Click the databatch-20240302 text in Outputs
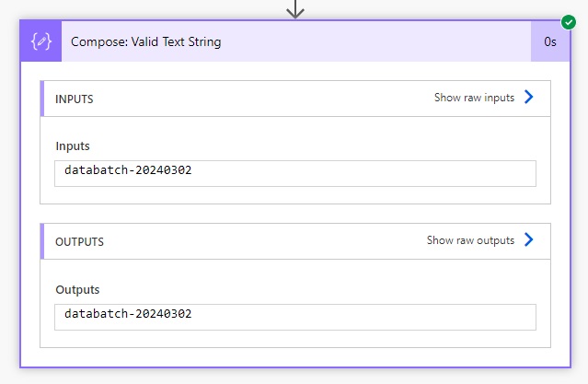 [x=128, y=314]
